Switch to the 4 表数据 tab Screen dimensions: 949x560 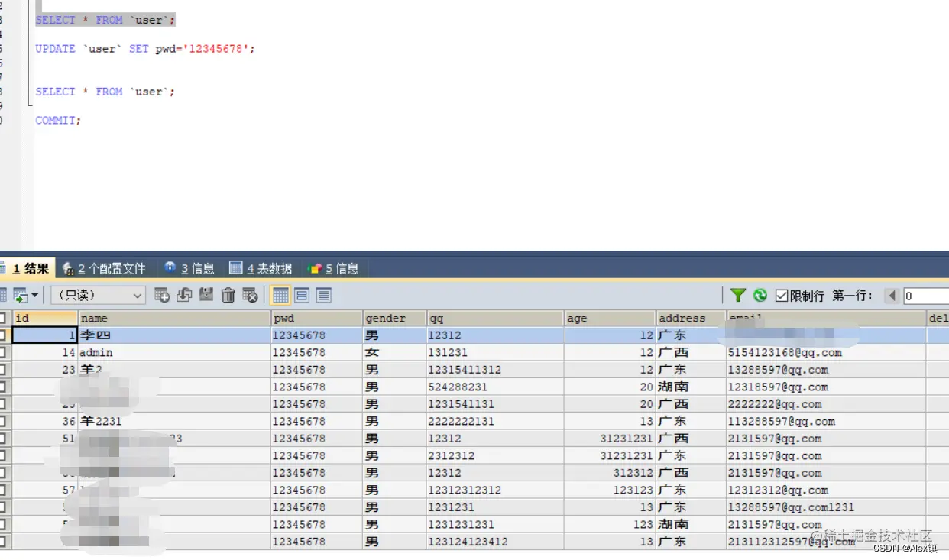[x=261, y=268]
